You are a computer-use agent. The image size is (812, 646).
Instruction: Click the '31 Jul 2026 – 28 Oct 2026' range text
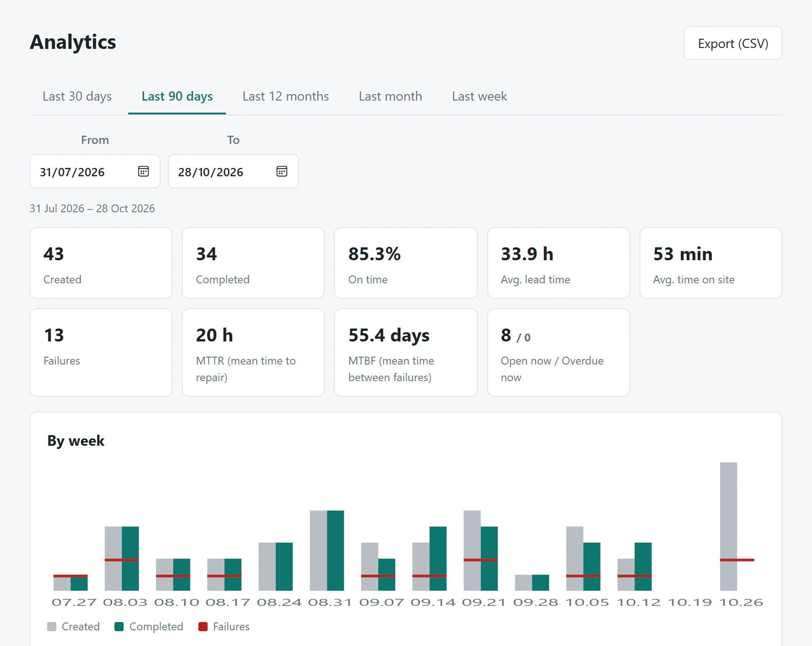click(92, 209)
